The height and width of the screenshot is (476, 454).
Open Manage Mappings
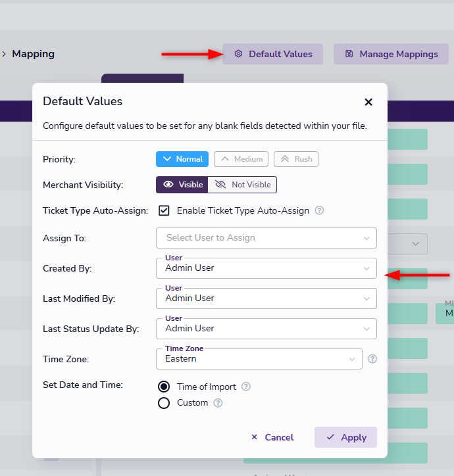tap(391, 54)
